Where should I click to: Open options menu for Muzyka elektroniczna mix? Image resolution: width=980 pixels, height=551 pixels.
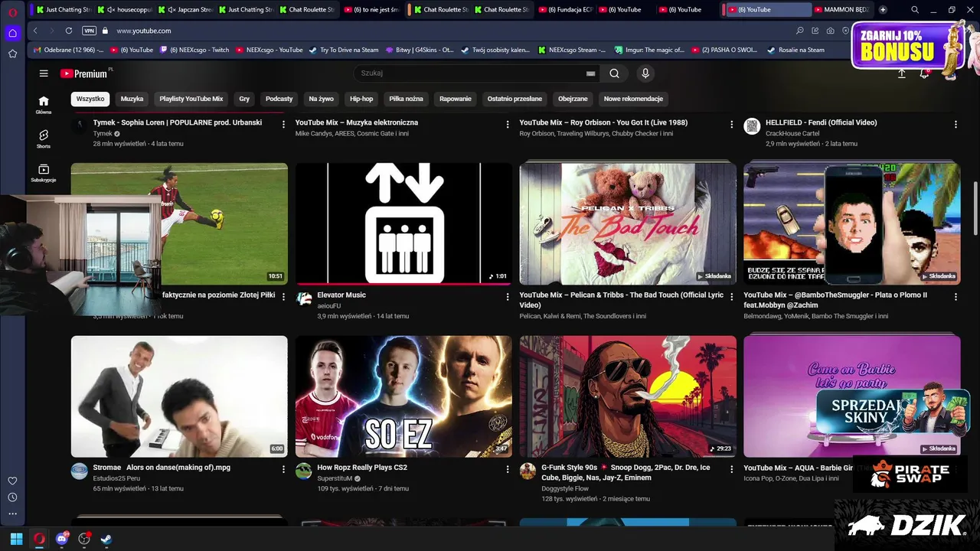(507, 124)
